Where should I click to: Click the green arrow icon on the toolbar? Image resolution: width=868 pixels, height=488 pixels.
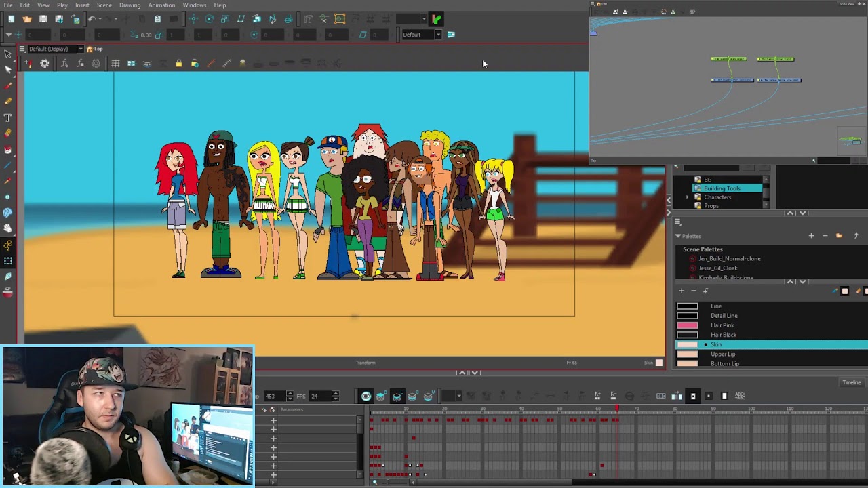436,19
